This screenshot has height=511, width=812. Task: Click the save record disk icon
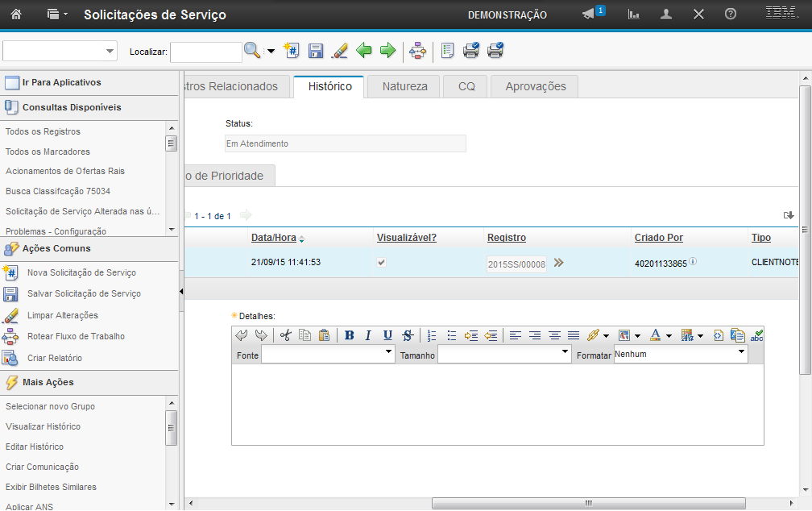pyautogui.click(x=316, y=51)
